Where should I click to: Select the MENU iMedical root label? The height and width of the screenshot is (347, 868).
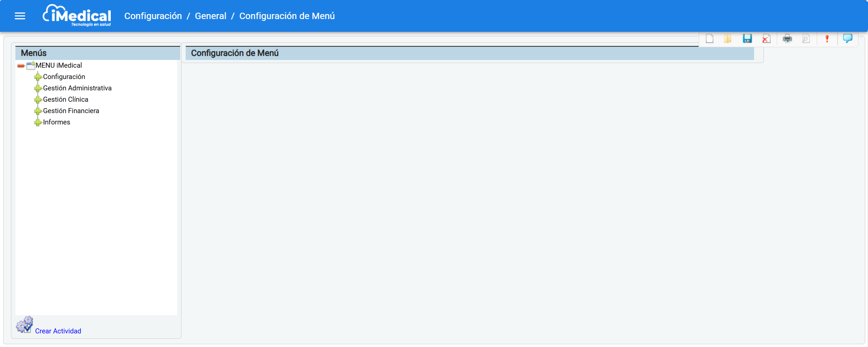pyautogui.click(x=59, y=65)
